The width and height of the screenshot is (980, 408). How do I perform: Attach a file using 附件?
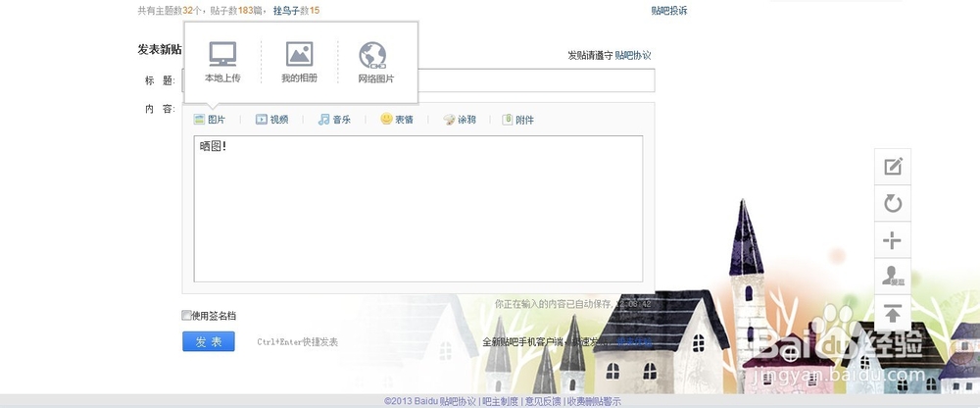(x=518, y=120)
